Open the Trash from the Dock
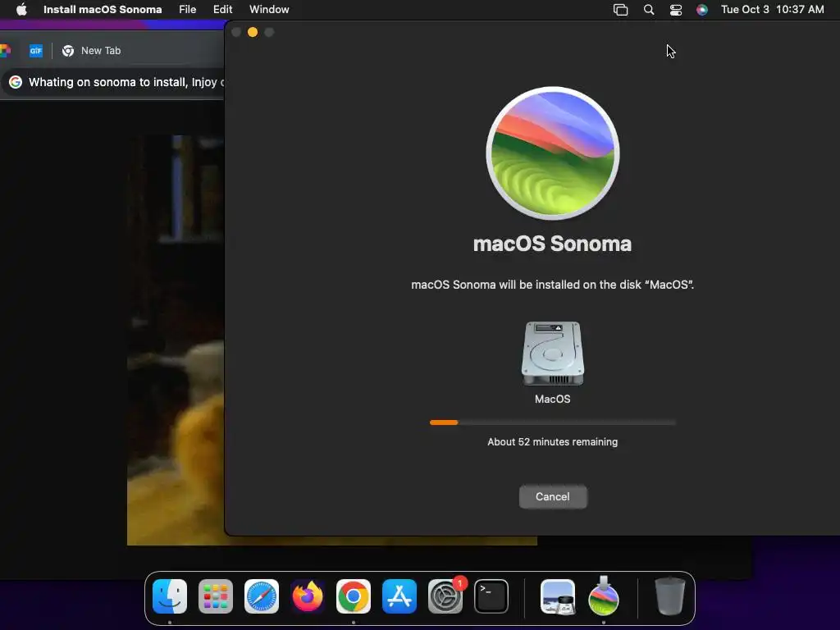The height and width of the screenshot is (630, 840). coord(669,596)
